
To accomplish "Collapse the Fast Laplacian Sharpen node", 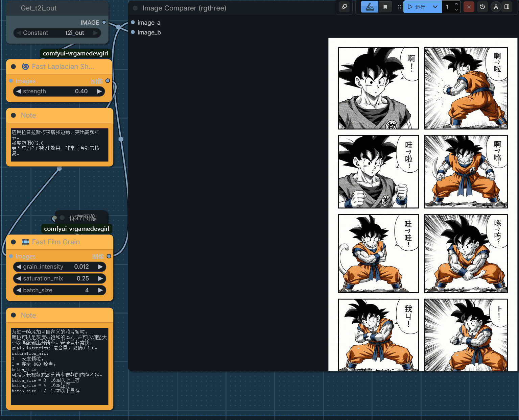I will [14, 67].
